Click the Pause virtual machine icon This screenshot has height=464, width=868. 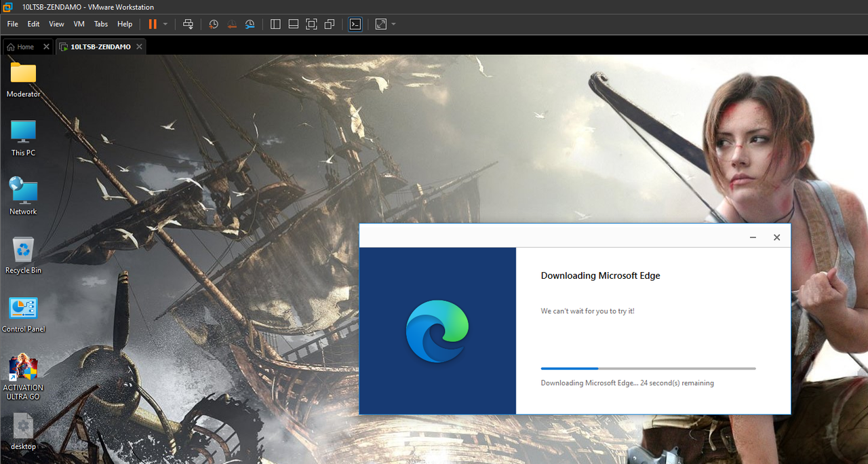pos(153,24)
